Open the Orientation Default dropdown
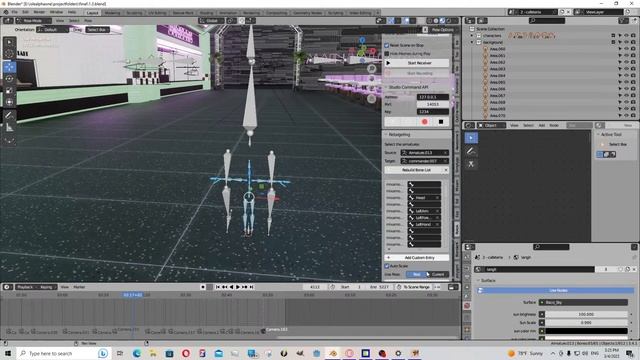This screenshot has height=360, width=640. pos(52,29)
